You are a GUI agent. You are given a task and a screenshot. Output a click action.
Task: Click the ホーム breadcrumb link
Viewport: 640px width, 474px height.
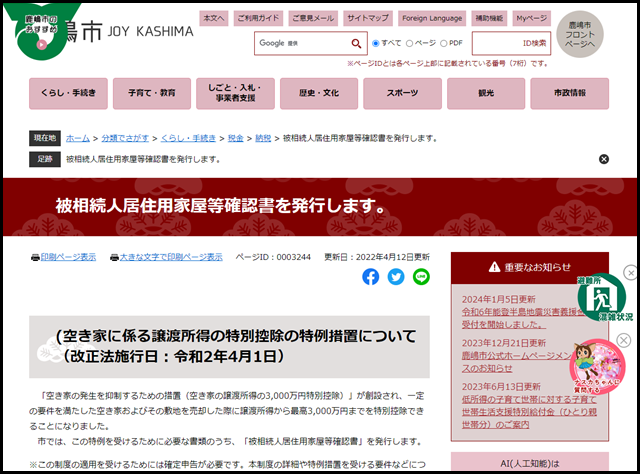[78, 138]
